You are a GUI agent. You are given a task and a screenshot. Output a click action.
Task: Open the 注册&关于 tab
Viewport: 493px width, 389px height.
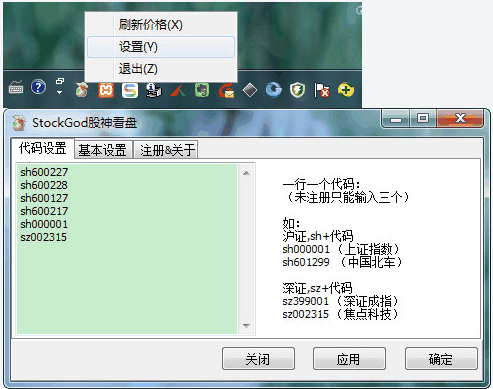pos(167,150)
